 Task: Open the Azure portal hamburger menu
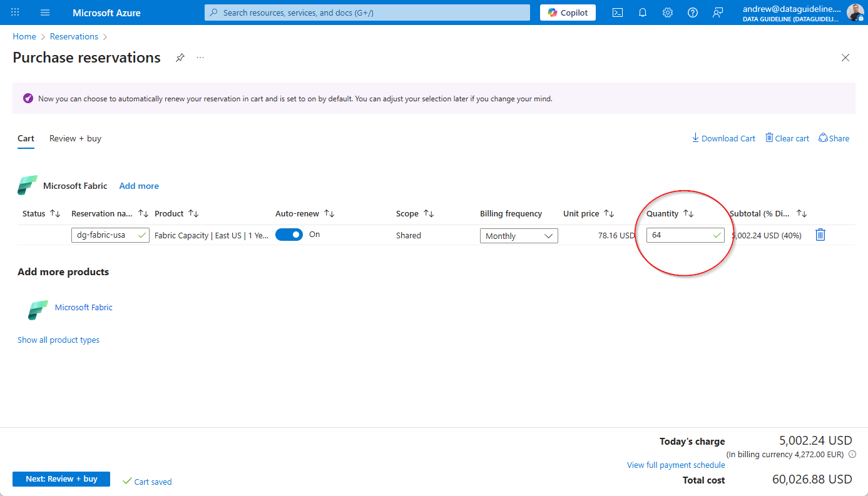(x=44, y=13)
